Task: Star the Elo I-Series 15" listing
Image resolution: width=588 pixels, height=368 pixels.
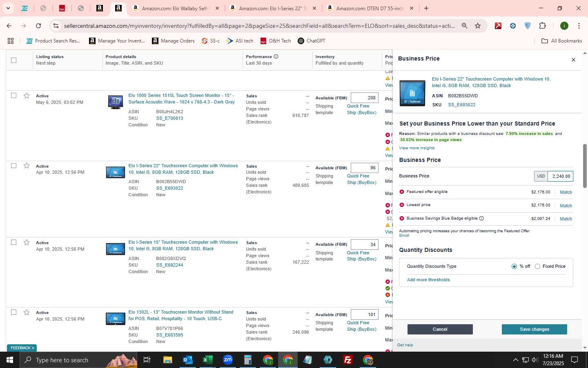Action: tap(27, 242)
